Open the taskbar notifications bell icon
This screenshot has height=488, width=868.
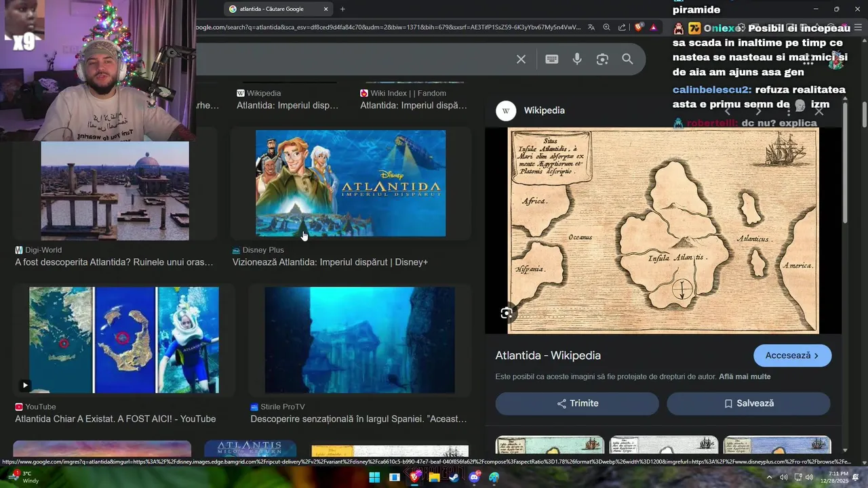tap(856, 477)
